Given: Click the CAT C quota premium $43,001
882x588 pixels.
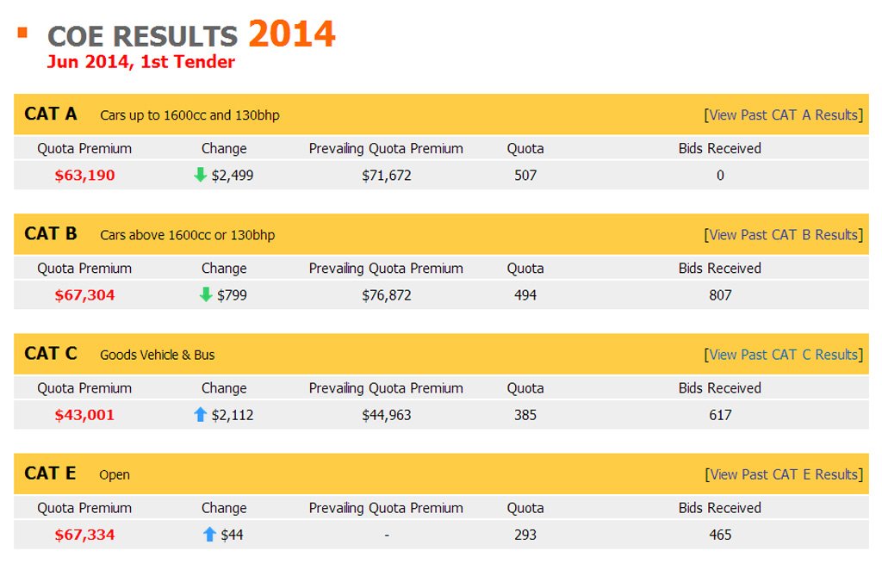Looking at the screenshot, I should tap(84, 415).
